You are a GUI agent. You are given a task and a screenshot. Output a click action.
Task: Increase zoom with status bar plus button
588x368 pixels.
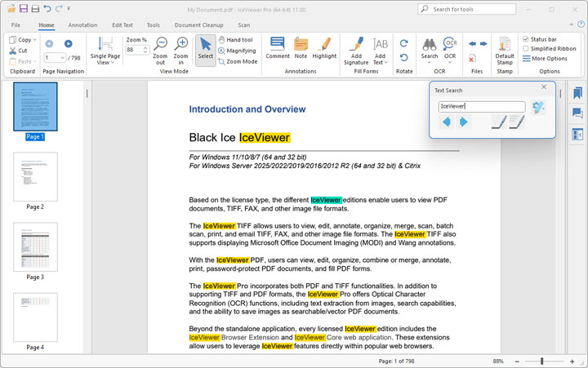click(572, 361)
